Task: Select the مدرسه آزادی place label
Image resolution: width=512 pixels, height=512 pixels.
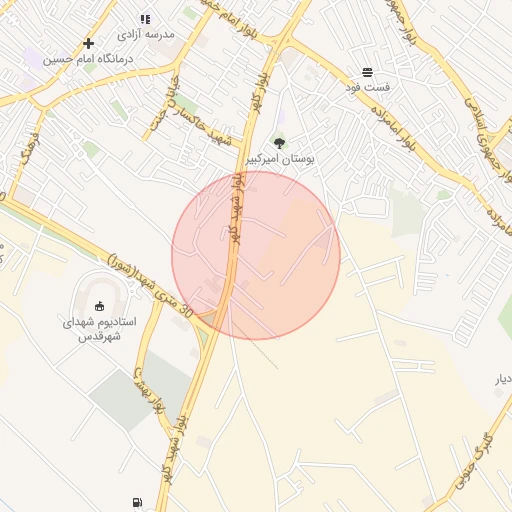Action: 146,34
